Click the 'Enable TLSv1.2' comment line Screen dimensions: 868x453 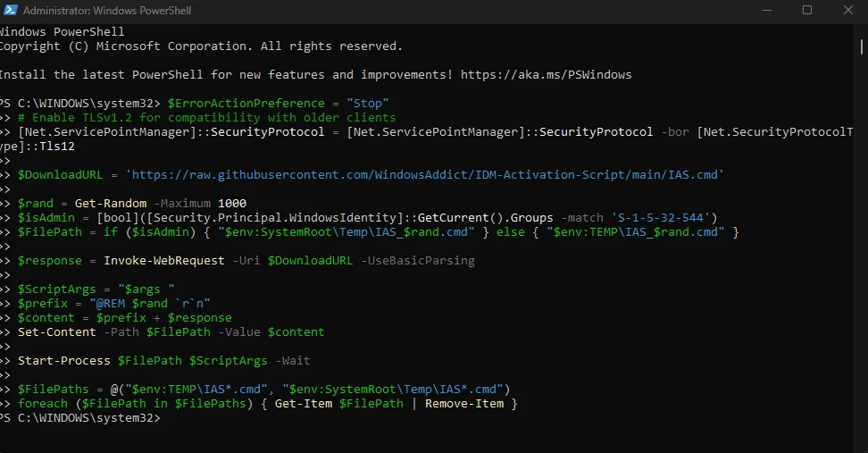(207, 117)
